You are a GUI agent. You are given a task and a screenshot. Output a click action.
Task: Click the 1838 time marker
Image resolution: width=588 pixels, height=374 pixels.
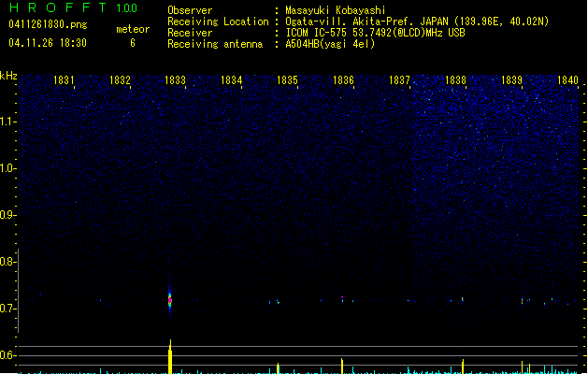coord(455,80)
